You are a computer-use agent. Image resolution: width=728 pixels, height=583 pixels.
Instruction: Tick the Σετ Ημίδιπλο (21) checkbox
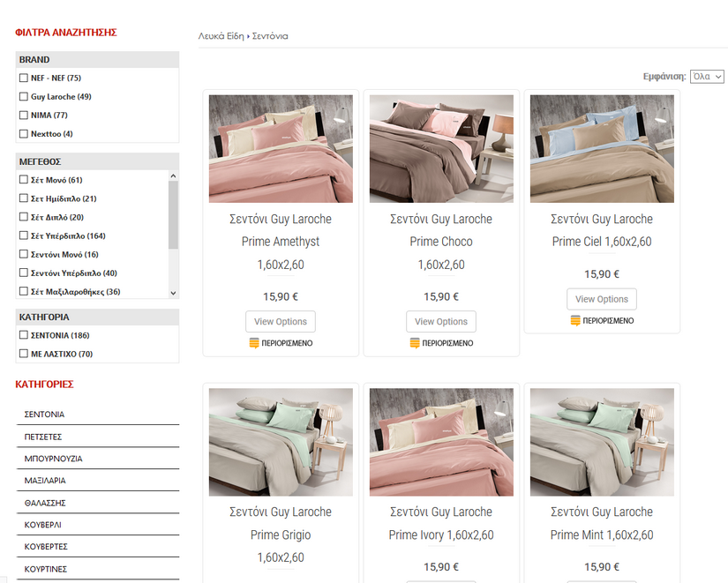[24, 198]
